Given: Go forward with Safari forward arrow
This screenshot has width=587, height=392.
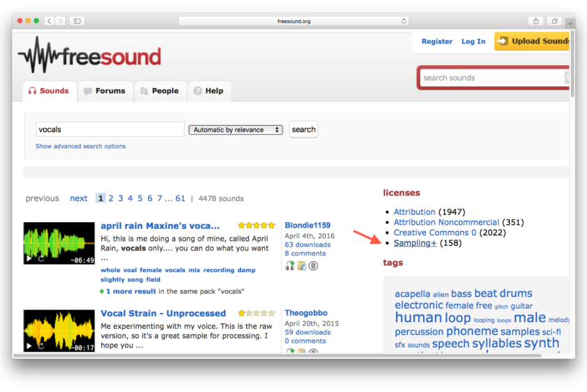Looking at the screenshot, I should pyautogui.click(x=60, y=21).
